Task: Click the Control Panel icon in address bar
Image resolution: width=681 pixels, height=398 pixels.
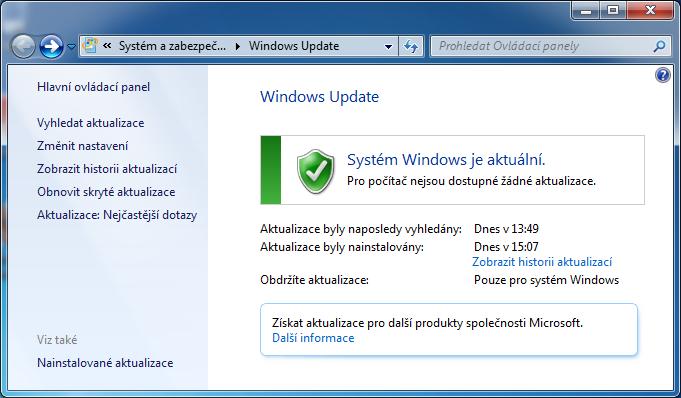Action: point(90,46)
